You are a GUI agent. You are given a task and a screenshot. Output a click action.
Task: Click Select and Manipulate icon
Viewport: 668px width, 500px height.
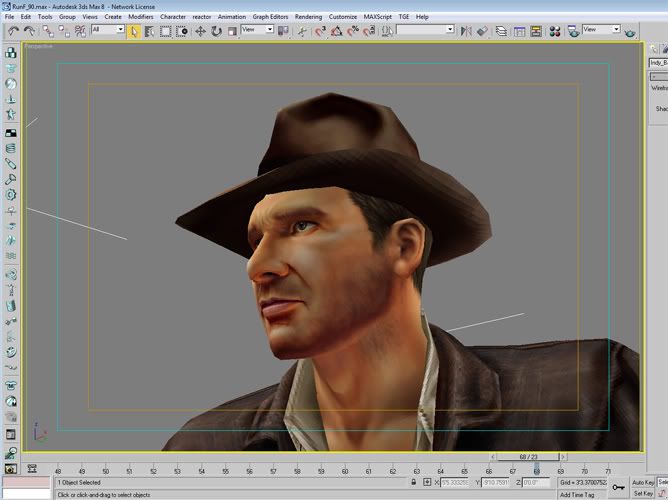(x=302, y=31)
